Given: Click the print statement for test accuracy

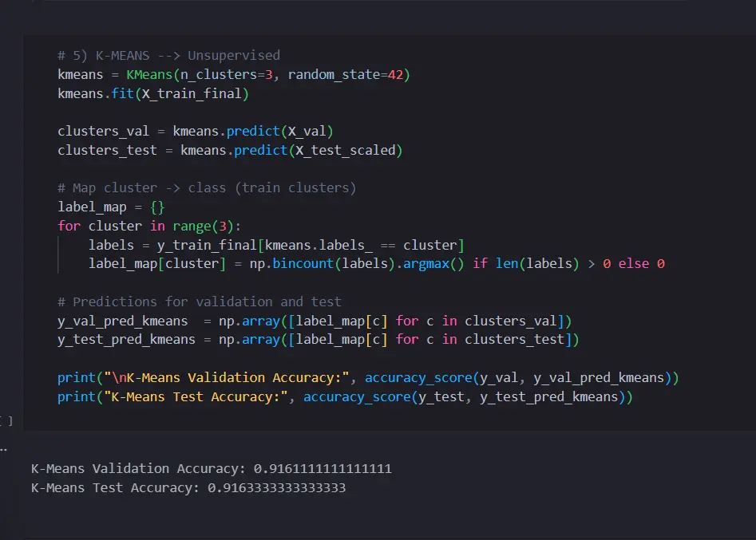Looking at the screenshot, I should point(76,396).
